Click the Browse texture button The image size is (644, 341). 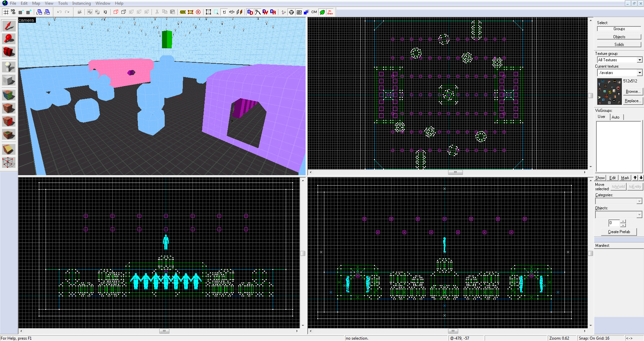633,91
